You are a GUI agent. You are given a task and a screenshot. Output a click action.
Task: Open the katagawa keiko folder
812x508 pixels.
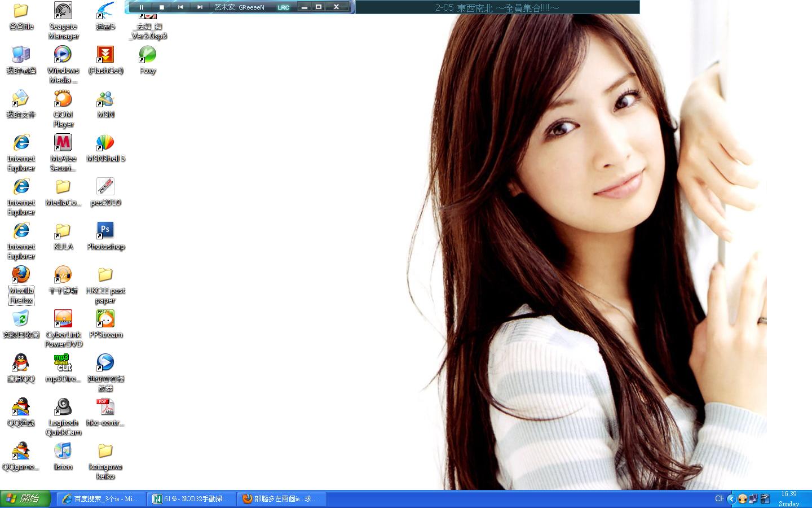point(105,451)
